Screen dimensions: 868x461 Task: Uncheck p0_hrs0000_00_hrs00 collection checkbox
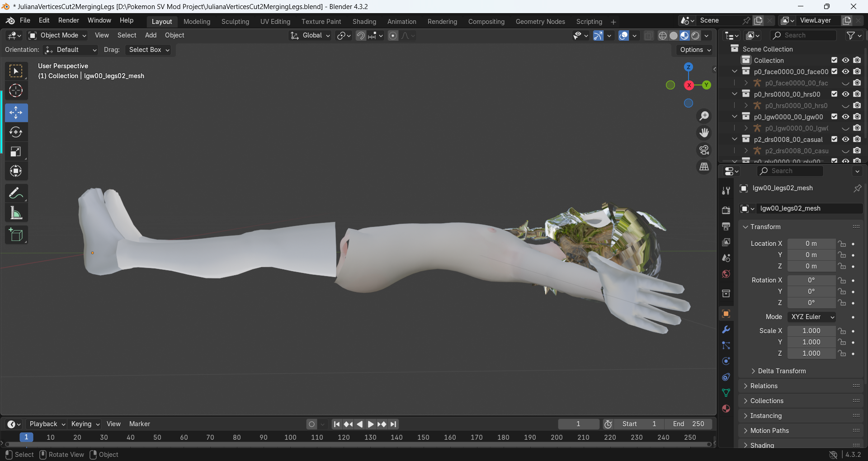(835, 94)
